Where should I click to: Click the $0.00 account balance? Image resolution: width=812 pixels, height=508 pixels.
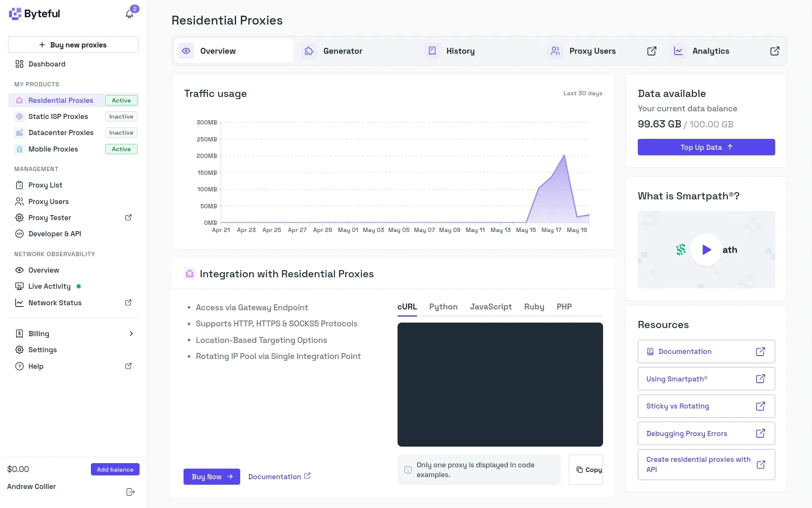18,469
